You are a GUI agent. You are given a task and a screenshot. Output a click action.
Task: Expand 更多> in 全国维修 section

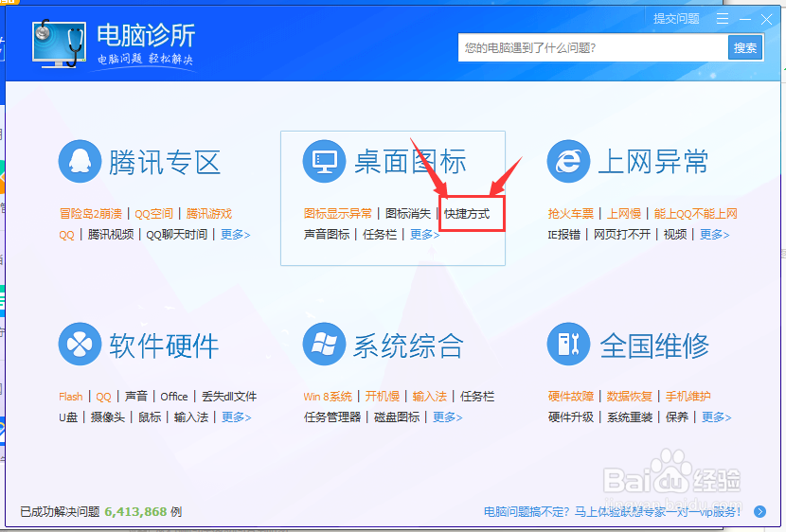pos(716,417)
